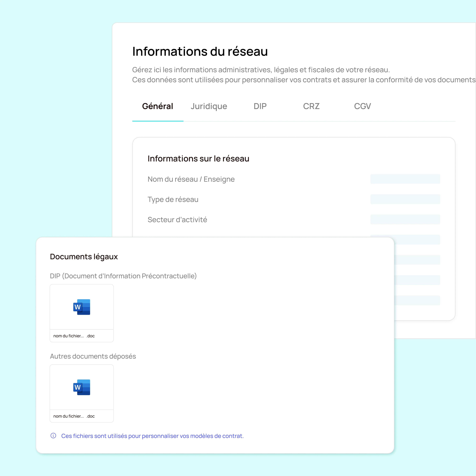Click the contract models info text link
Screen dimensions: 476x476
tap(152, 436)
